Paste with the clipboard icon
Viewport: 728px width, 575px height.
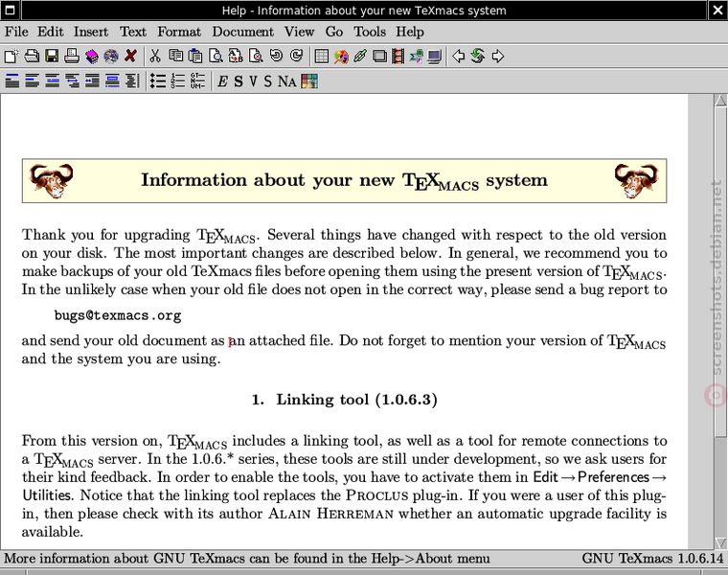(195, 57)
